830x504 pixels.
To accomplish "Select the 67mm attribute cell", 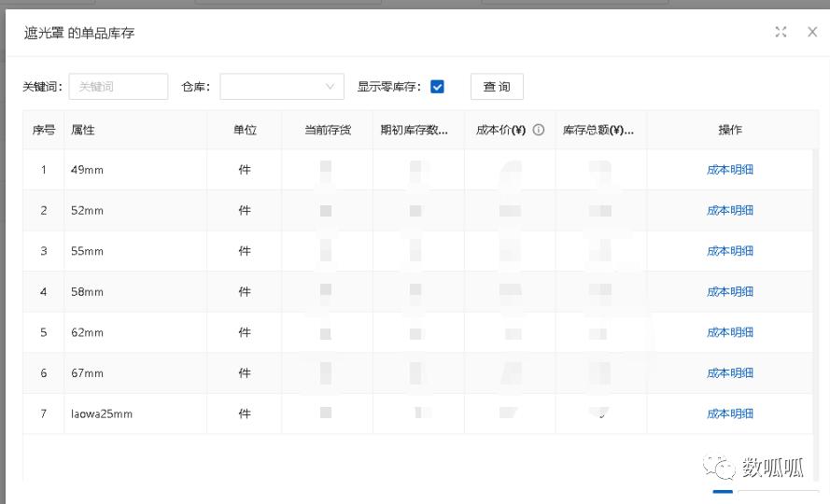I will pos(135,373).
